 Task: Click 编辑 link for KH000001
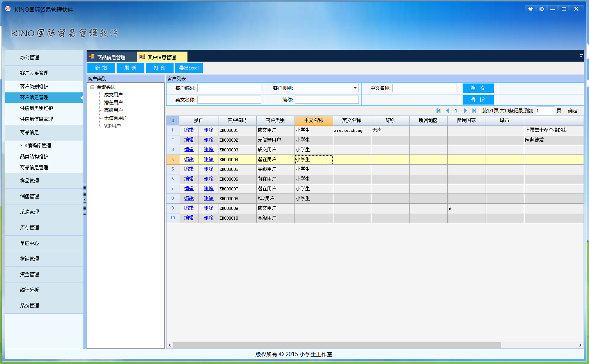pos(189,130)
